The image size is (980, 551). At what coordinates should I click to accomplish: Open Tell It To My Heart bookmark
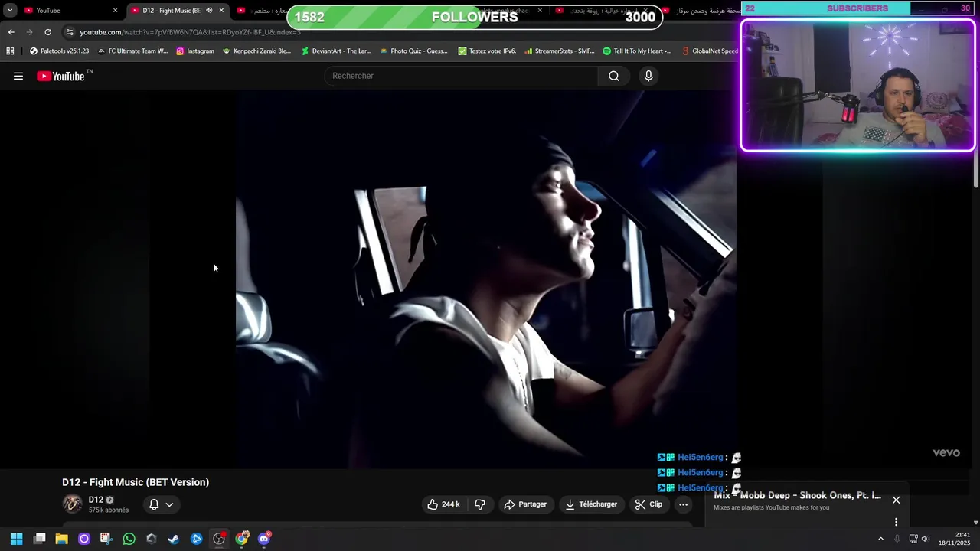pos(637,51)
